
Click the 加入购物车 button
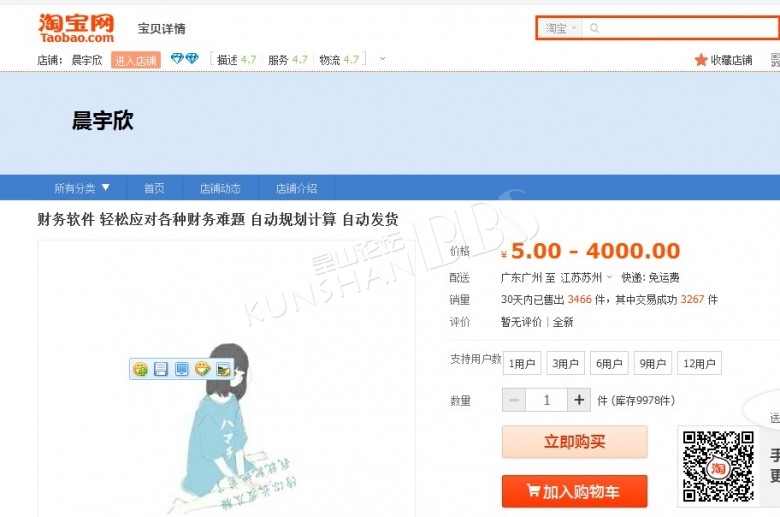click(575, 491)
